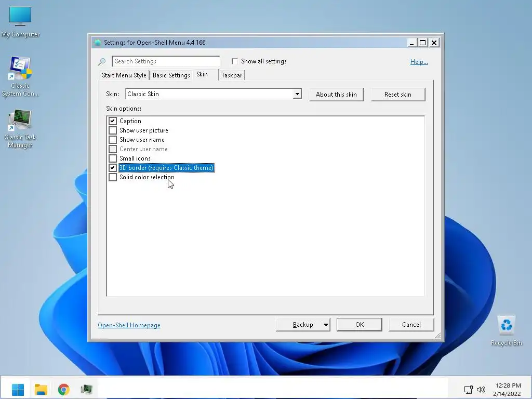Select the Skin tab

click(x=202, y=74)
